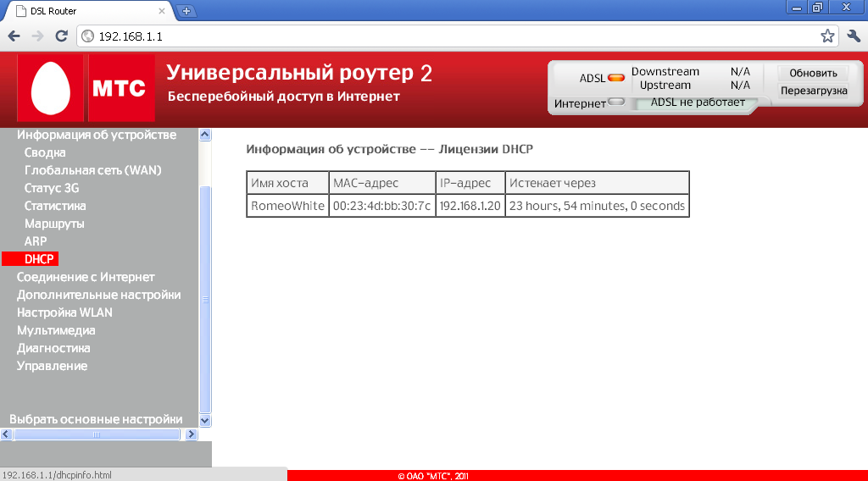Click Выбрать основные настройки link
The width and height of the screenshot is (868, 481).
click(x=96, y=419)
